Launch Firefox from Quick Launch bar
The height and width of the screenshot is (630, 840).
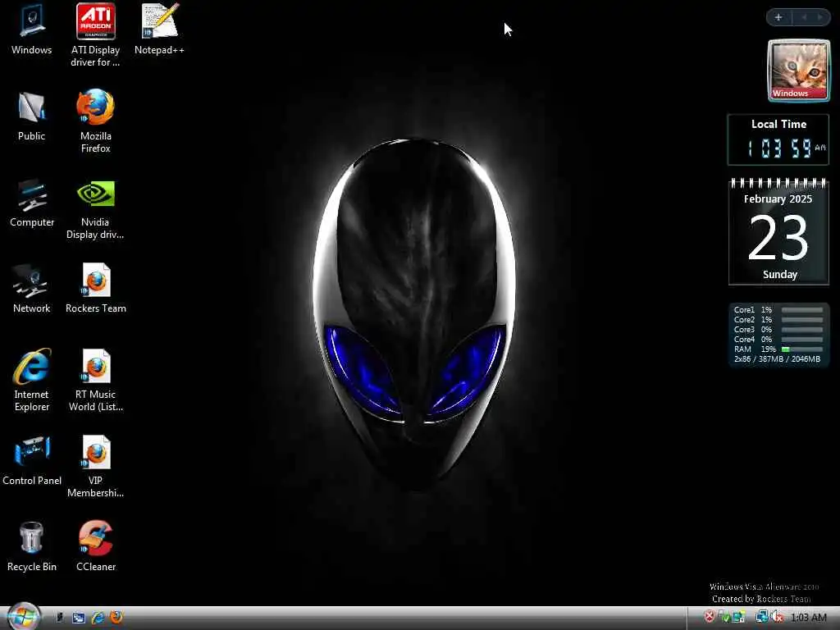[x=116, y=617]
